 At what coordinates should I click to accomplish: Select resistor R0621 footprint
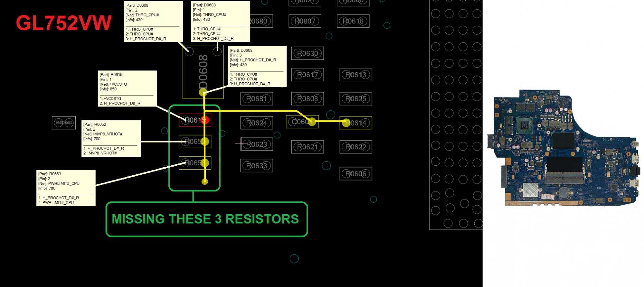[308, 147]
